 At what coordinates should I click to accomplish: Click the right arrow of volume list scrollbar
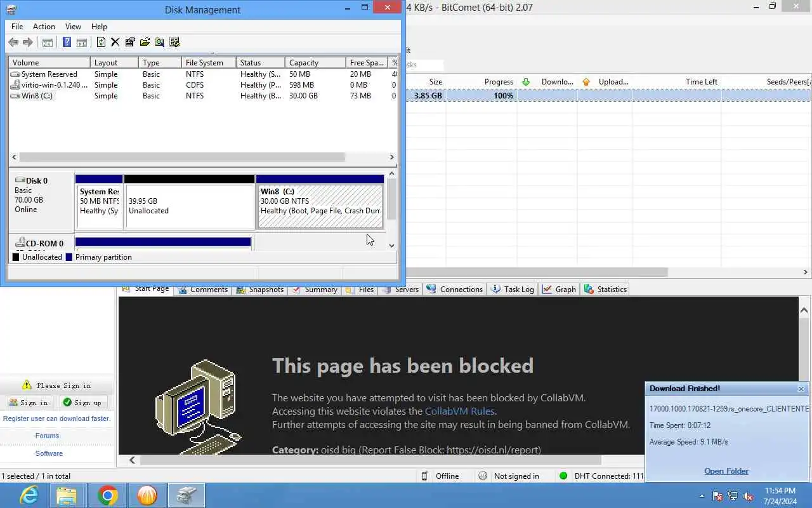coord(391,157)
